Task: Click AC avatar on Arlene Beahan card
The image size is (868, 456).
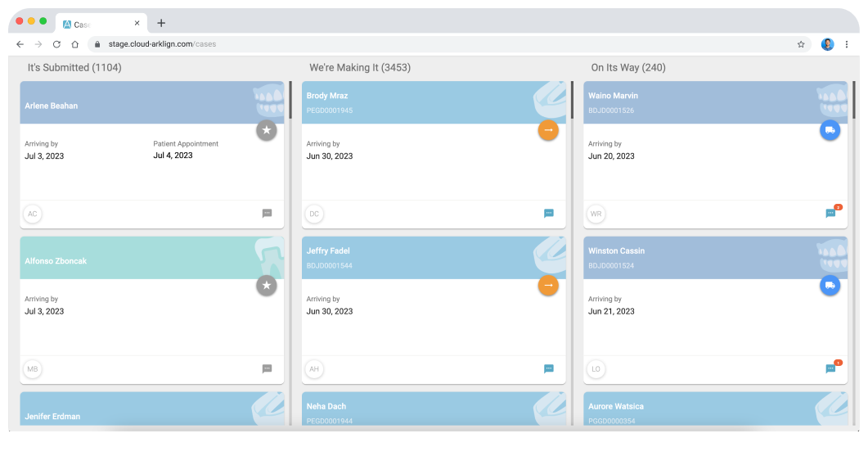Action: coord(33,214)
